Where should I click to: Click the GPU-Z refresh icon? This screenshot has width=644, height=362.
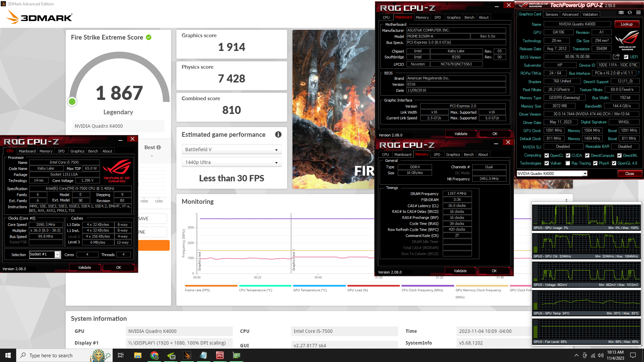pos(630,13)
